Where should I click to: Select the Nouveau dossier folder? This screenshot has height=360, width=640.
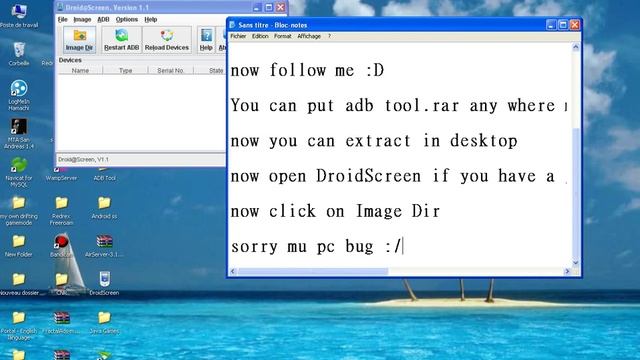coord(19,284)
